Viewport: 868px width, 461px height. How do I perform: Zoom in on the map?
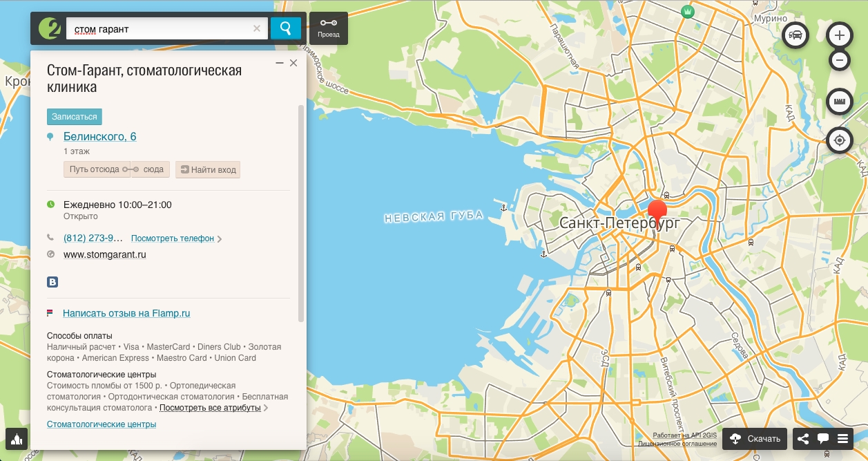(x=840, y=35)
